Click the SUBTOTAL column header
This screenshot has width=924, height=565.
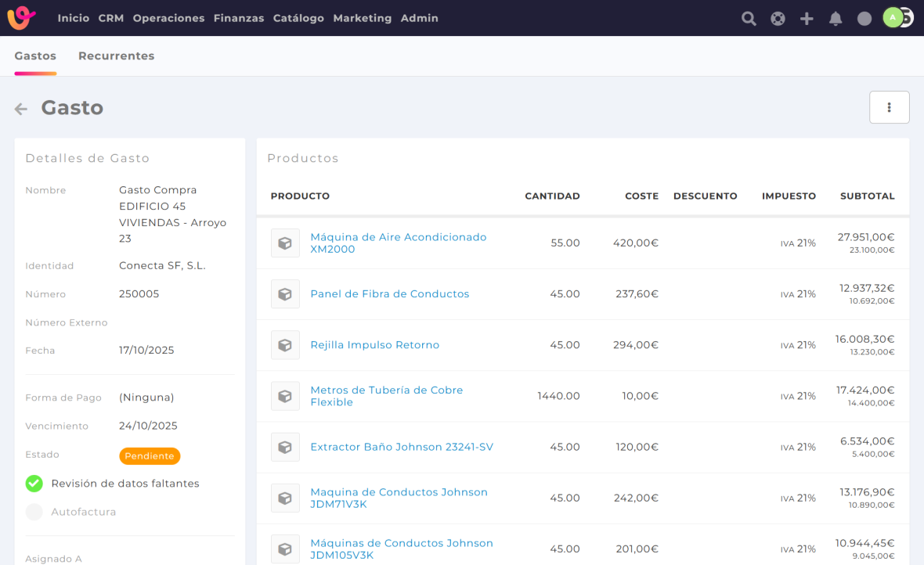867,196
